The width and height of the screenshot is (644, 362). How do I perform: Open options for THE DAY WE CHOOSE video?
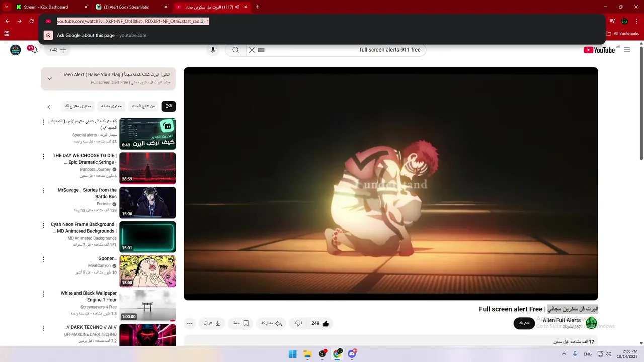click(x=43, y=156)
